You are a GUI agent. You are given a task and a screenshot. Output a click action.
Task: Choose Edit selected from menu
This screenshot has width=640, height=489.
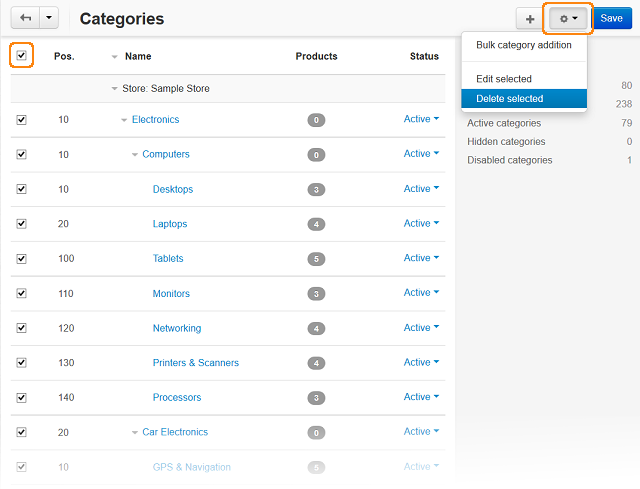click(x=524, y=79)
